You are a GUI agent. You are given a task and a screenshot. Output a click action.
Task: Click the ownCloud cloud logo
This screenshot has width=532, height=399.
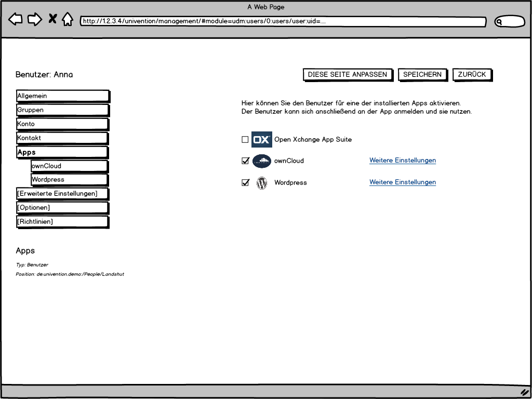261,161
